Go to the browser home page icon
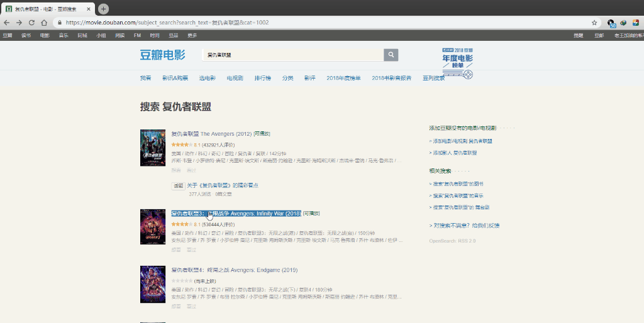This screenshot has width=644, height=323. pos(44,23)
